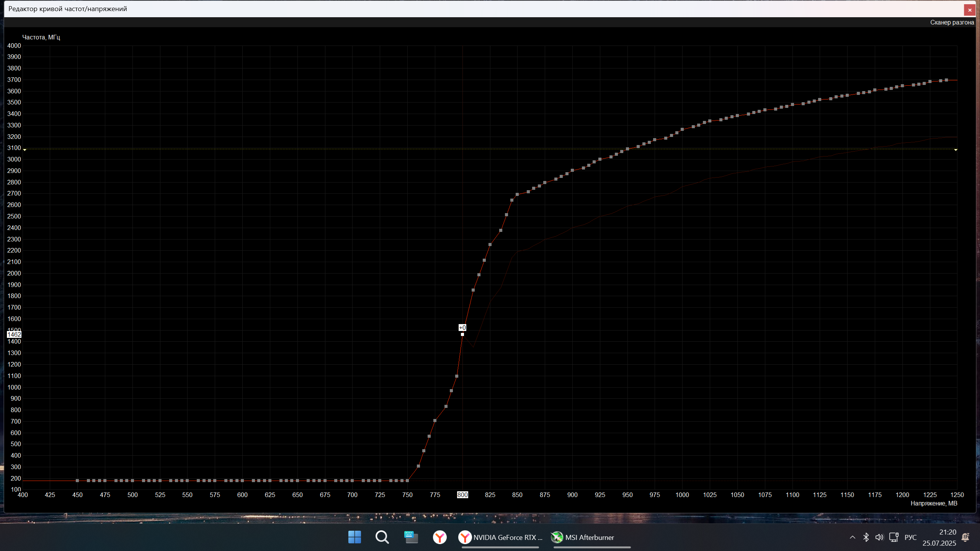Open the notification bell in the tray
This screenshot has width=980, height=551.
[965, 537]
